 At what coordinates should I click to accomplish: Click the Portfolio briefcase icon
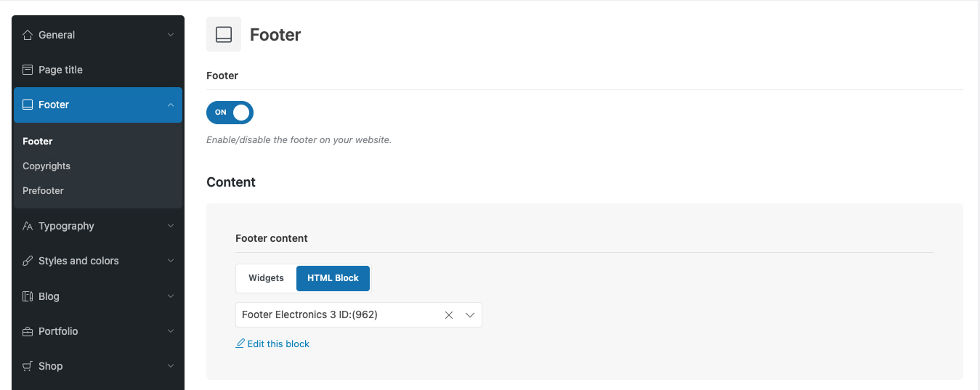(x=28, y=331)
